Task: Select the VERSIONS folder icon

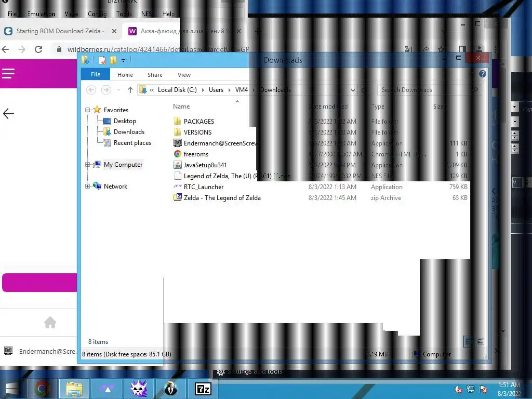Action: 177,132
